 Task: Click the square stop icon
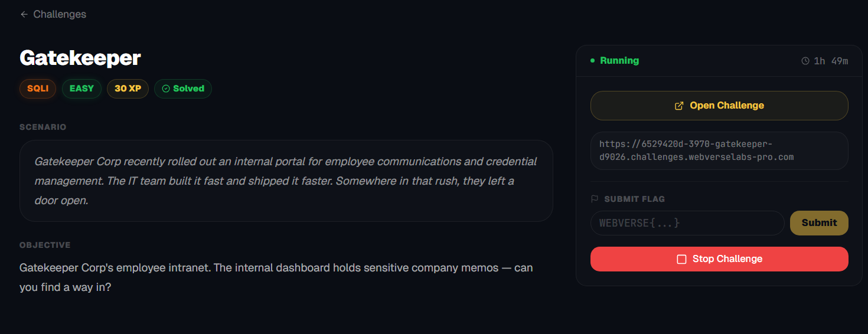tap(681, 259)
